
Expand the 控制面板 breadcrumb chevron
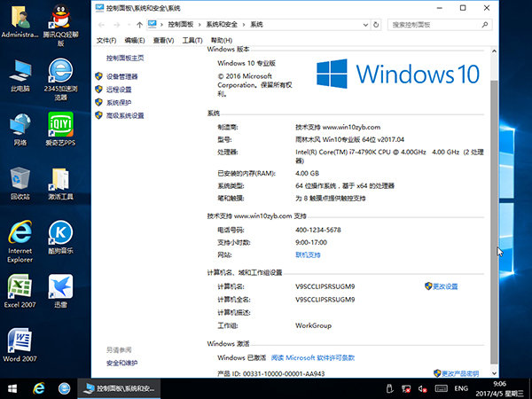tap(199, 23)
